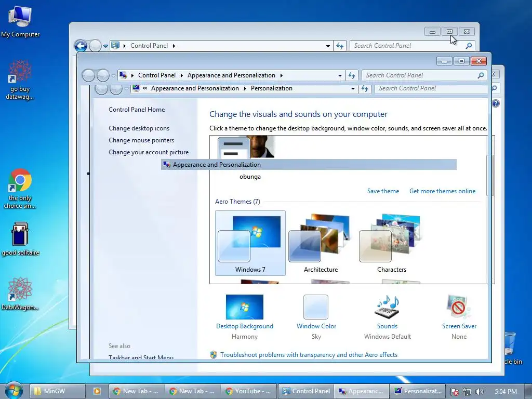The height and width of the screenshot is (399, 532).
Task: Click Get more themes online
Action: point(443,191)
